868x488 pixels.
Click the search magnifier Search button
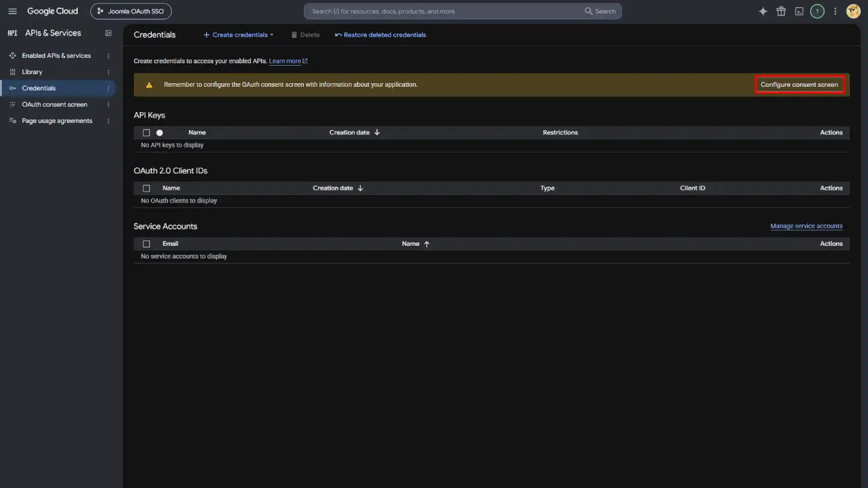(x=600, y=11)
